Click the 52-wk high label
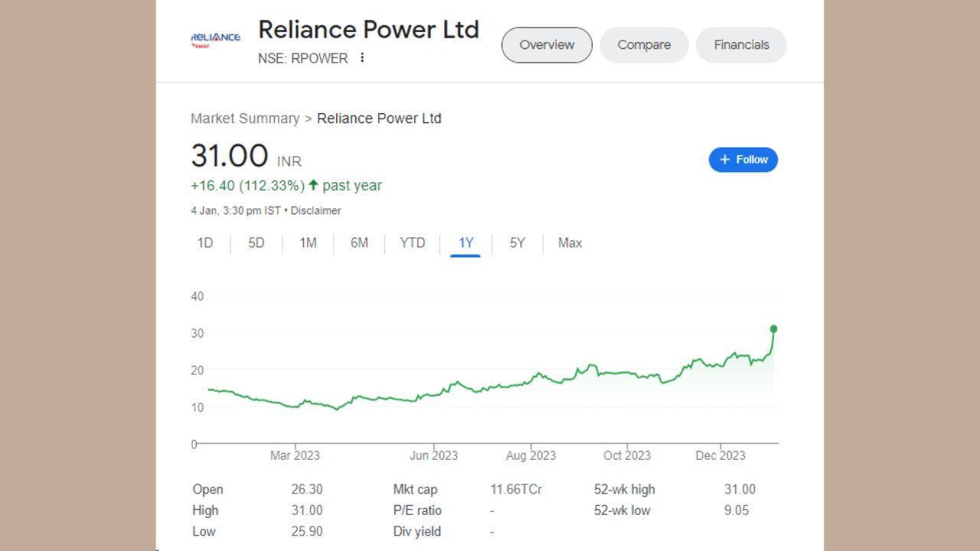The width and height of the screenshot is (980, 551). pyautogui.click(x=624, y=490)
